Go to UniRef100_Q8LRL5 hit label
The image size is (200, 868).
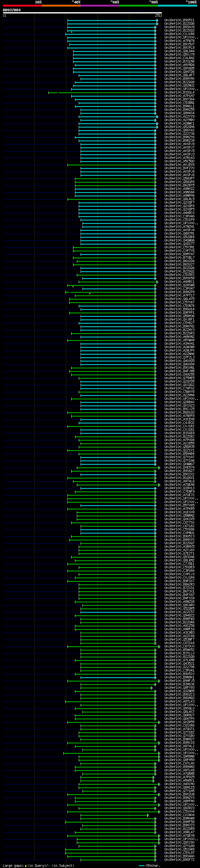tap(179, 199)
